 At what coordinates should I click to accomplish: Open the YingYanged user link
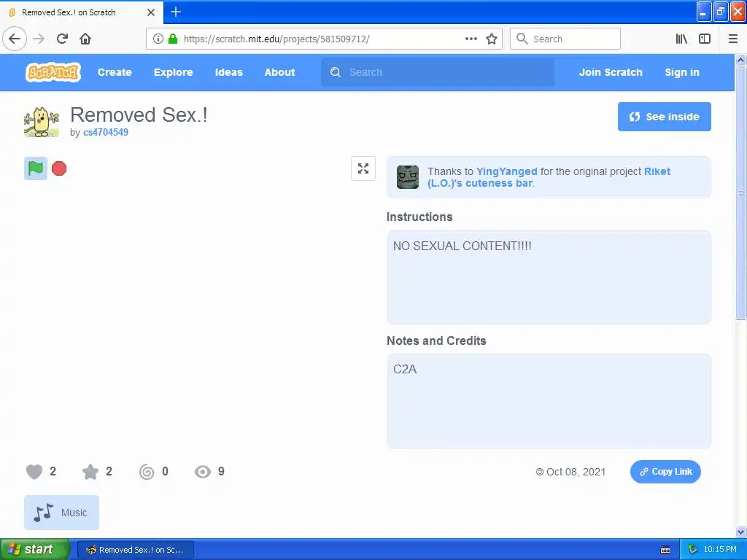(507, 171)
